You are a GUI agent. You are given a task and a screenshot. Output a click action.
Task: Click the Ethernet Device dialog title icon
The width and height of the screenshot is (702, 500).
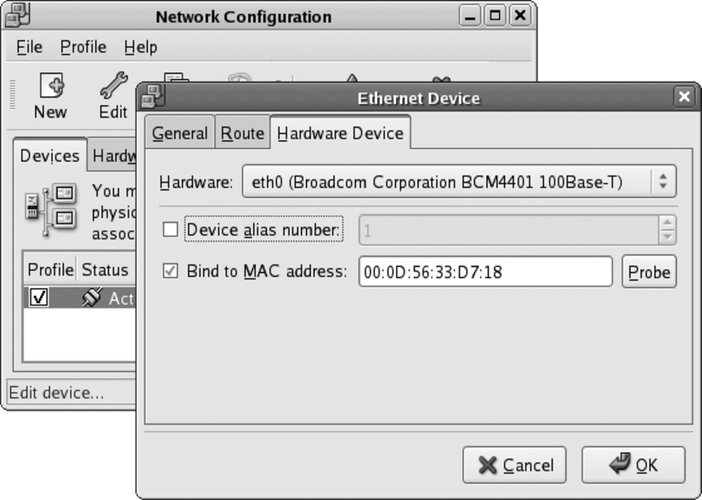click(x=153, y=97)
